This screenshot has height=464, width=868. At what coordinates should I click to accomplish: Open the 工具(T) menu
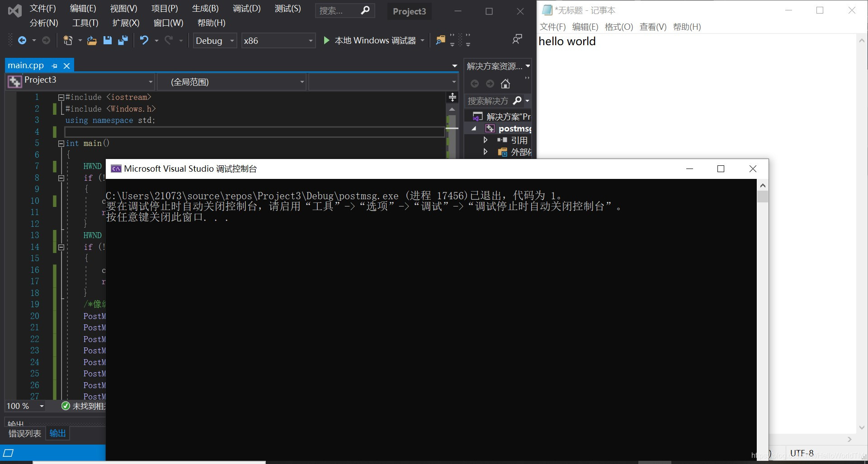click(85, 23)
